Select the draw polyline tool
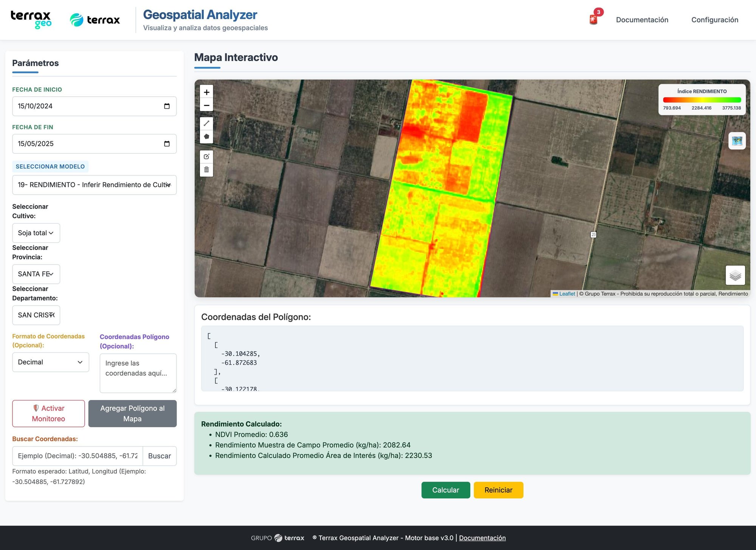 click(206, 124)
